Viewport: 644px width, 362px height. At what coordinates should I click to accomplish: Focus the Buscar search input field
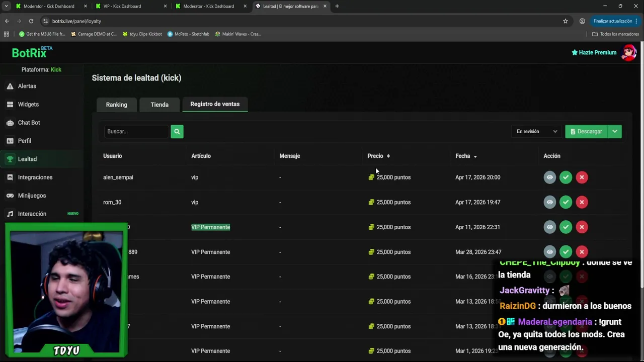pos(136,131)
